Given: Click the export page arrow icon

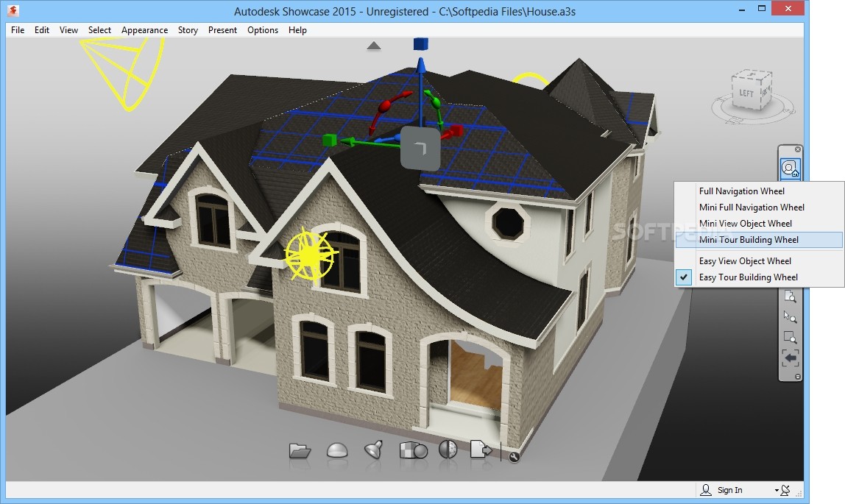Looking at the screenshot, I should click(x=481, y=449).
